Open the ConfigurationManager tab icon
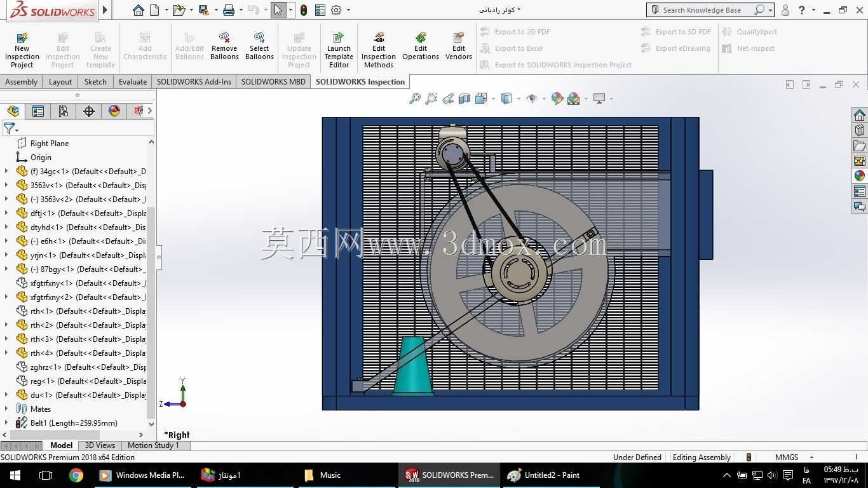The height and width of the screenshot is (488, 868). (64, 111)
